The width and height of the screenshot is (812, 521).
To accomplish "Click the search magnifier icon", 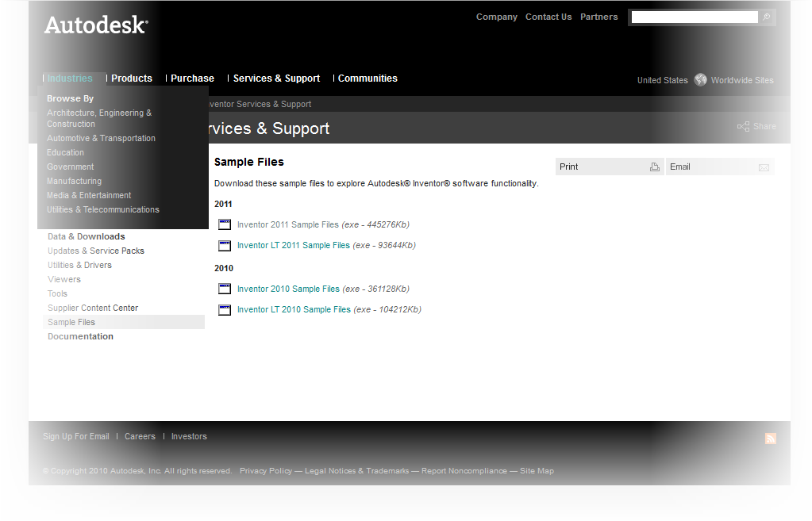I will click(766, 17).
